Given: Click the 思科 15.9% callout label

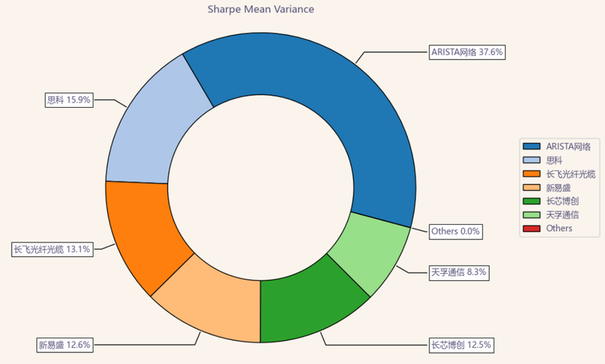Looking at the screenshot, I should (69, 100).
